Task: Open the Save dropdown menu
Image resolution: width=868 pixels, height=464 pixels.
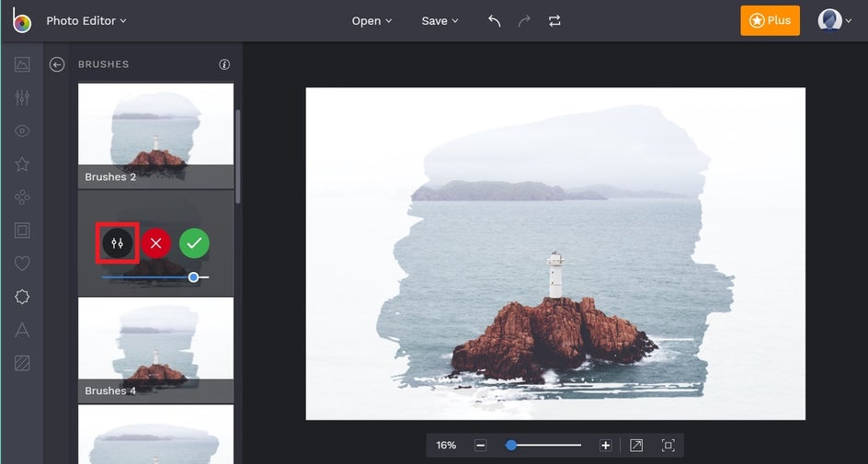Action: pyautogui.click(x=440, y=21)
